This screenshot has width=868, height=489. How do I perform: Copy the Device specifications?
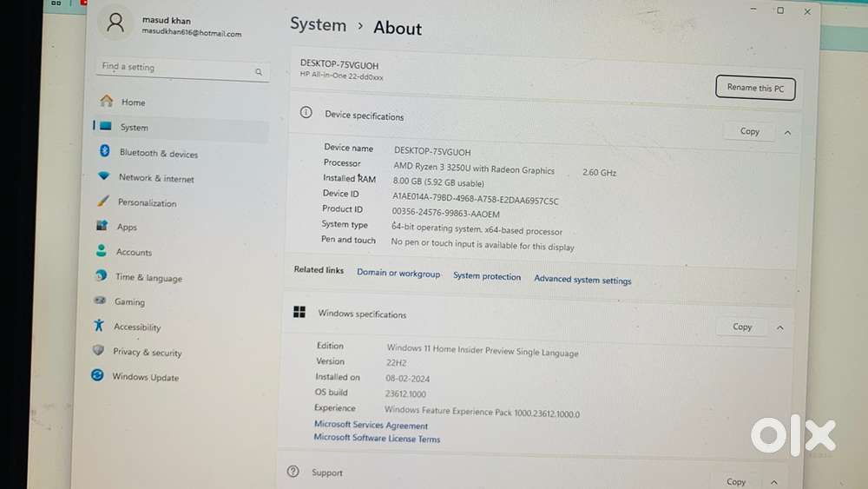(750, 131)
